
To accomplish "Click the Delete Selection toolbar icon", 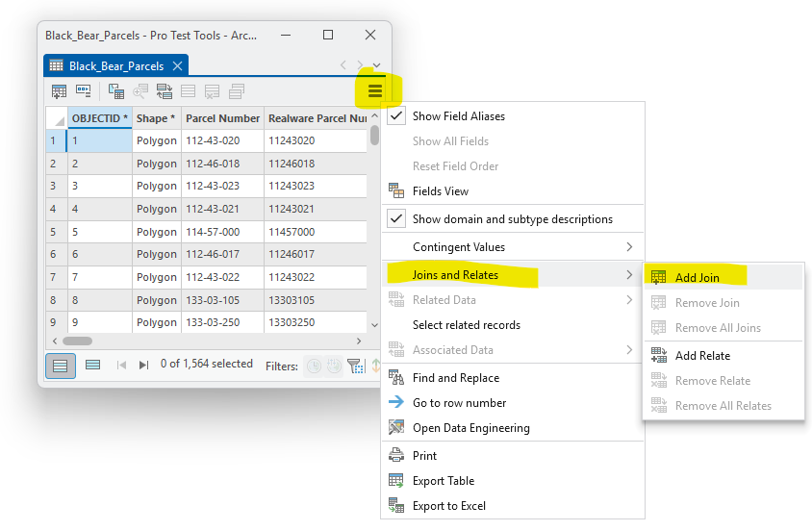I will 212,91.
